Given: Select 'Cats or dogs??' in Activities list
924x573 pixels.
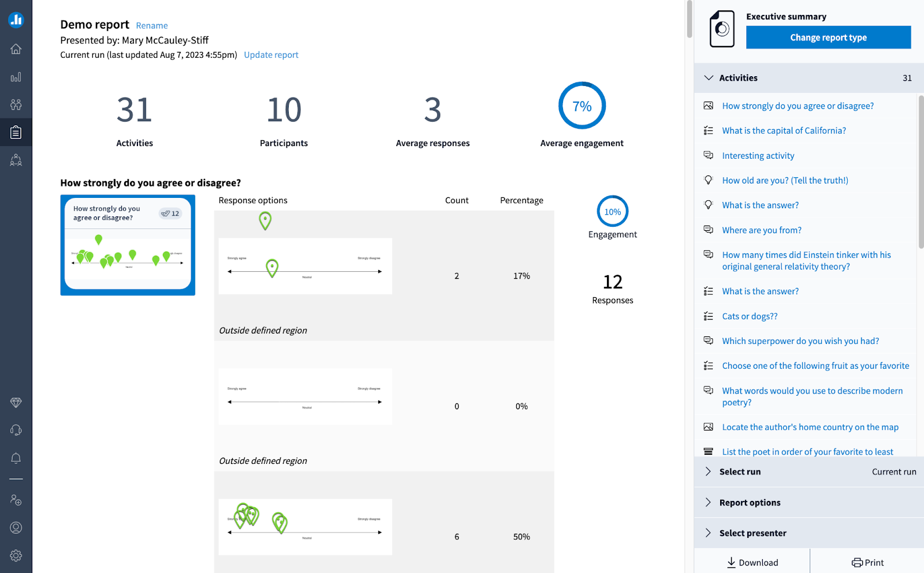Looking at the screenshot, I should 750,316.
